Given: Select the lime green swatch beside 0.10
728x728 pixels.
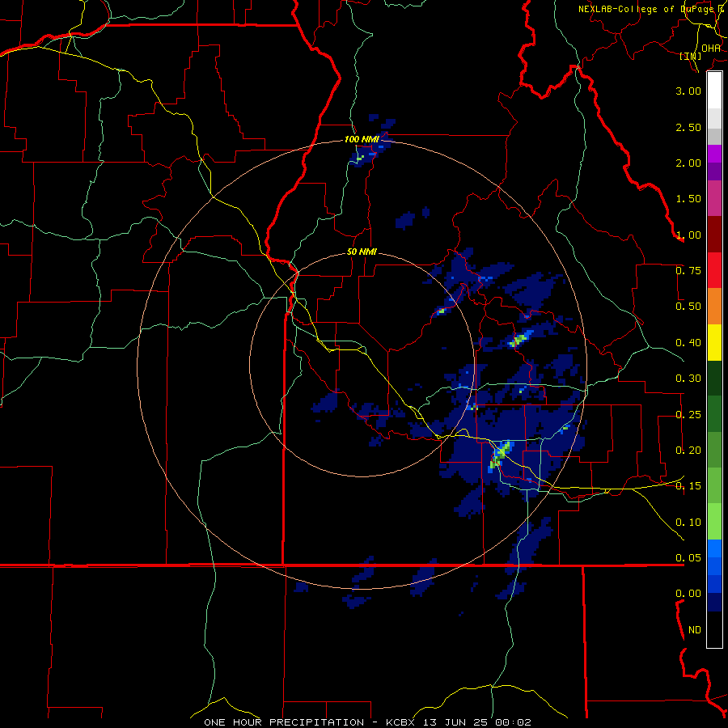Looking at the screenshot, I should [x=714, y=522].
